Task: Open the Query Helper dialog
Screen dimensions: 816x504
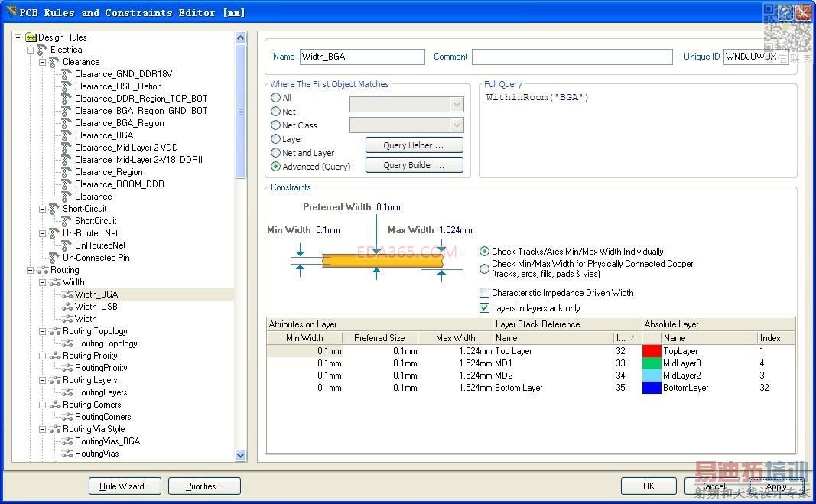Action: [415, 145]
